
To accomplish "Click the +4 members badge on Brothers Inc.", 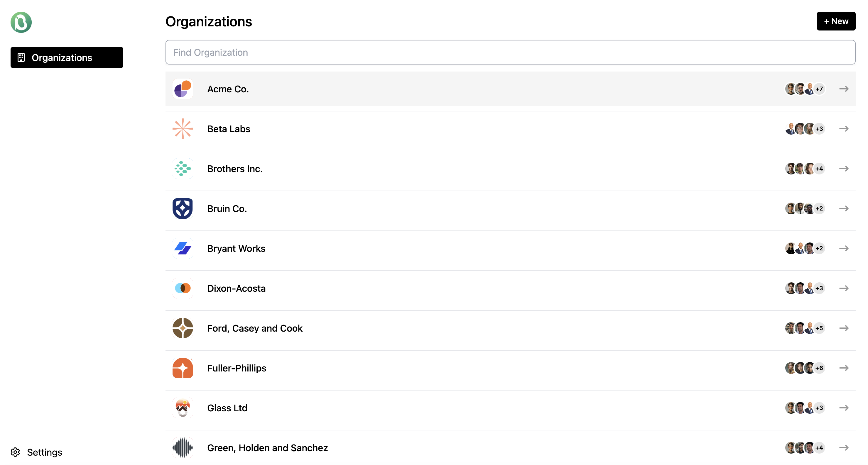I will (x=819, y=168).
